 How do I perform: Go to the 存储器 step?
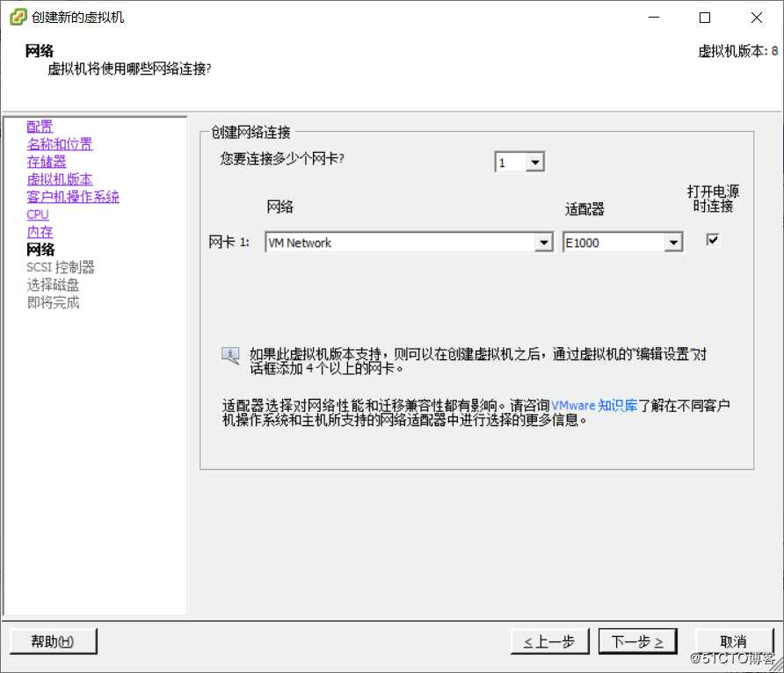point(47,162)
